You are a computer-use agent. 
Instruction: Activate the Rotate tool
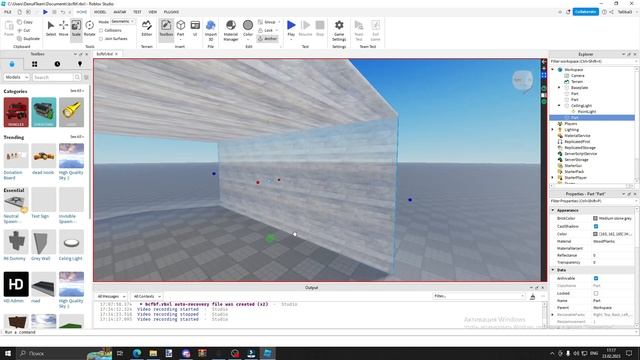[89, 28]
